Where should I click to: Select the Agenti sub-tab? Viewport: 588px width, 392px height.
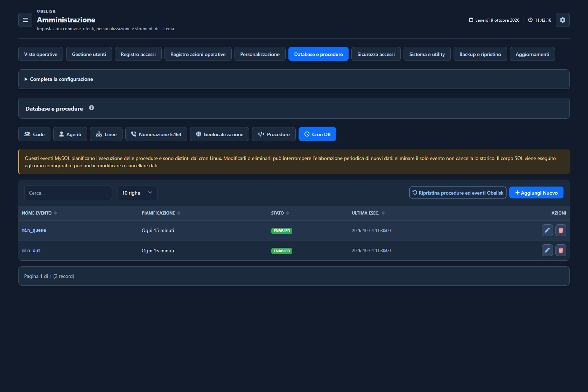point(70,134)
